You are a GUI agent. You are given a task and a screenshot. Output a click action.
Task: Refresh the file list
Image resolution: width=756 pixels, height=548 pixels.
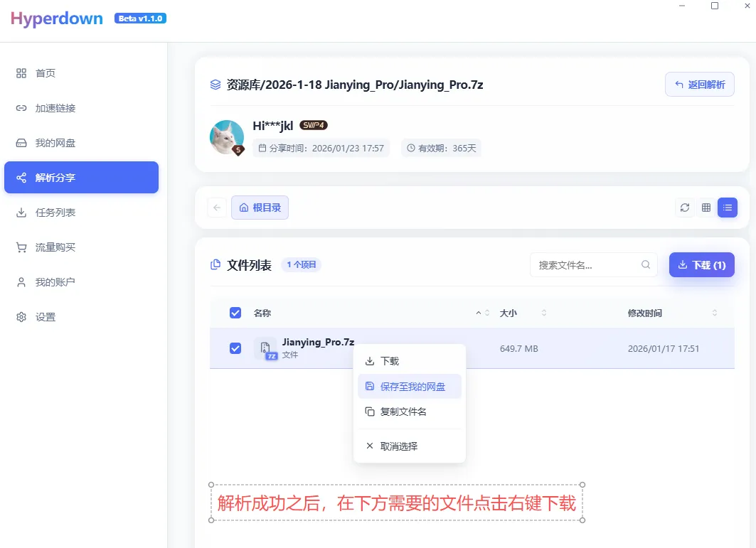(x=685, y=208)
